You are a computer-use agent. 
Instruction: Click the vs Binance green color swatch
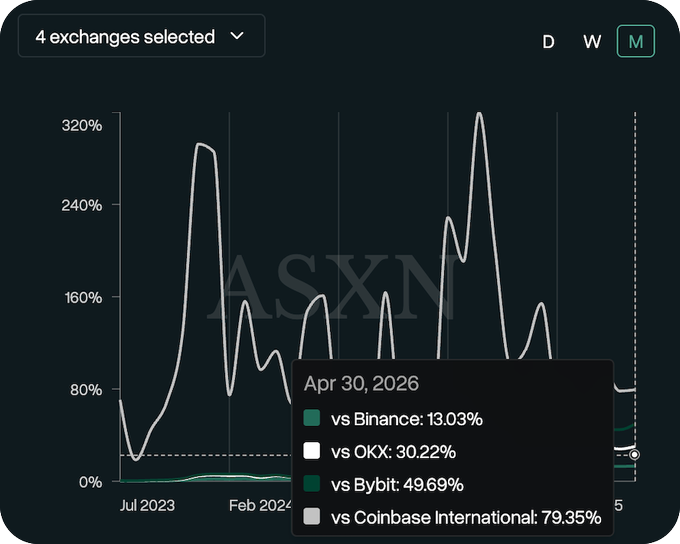pyautogui.click(x=311, y=418)
